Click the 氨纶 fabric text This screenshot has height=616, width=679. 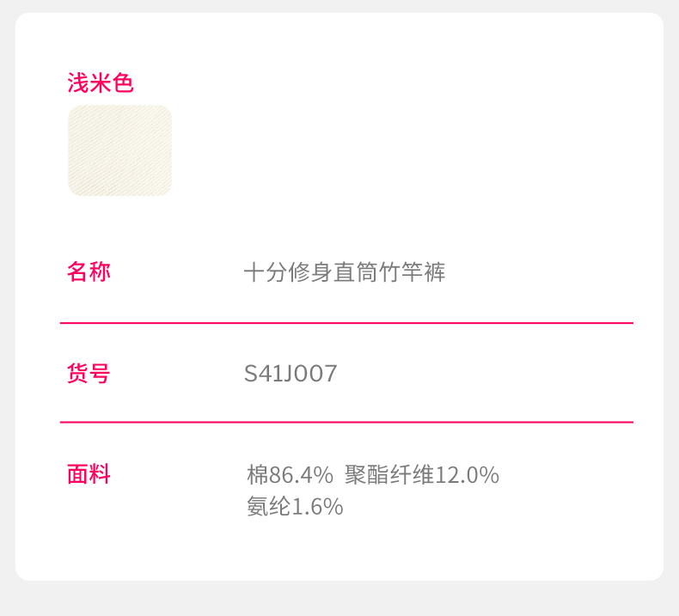[269, 507]
